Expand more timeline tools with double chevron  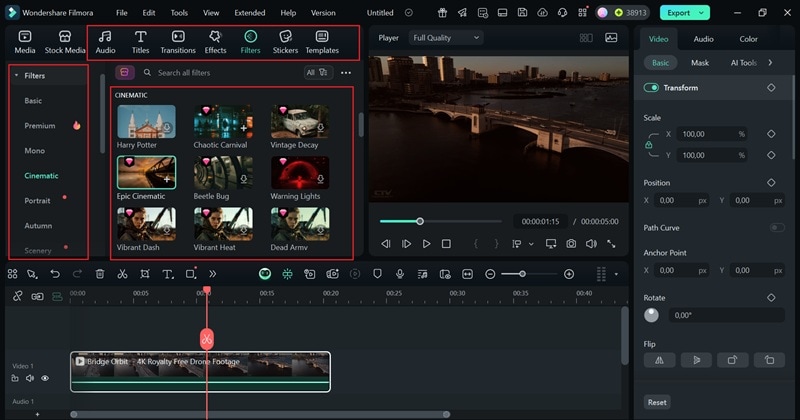pos(213,274)
